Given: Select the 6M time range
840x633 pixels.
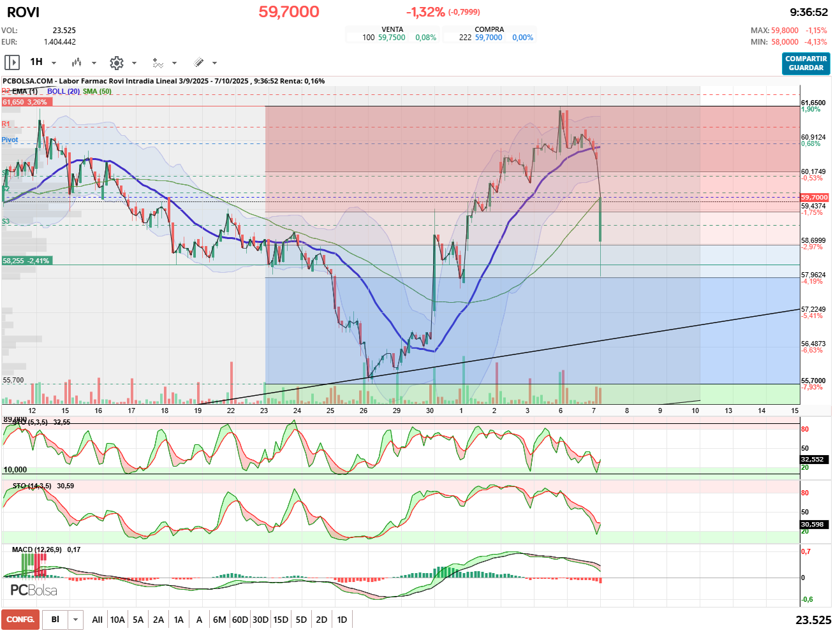Looking at the screenshot, I should [x=219, y=620].
